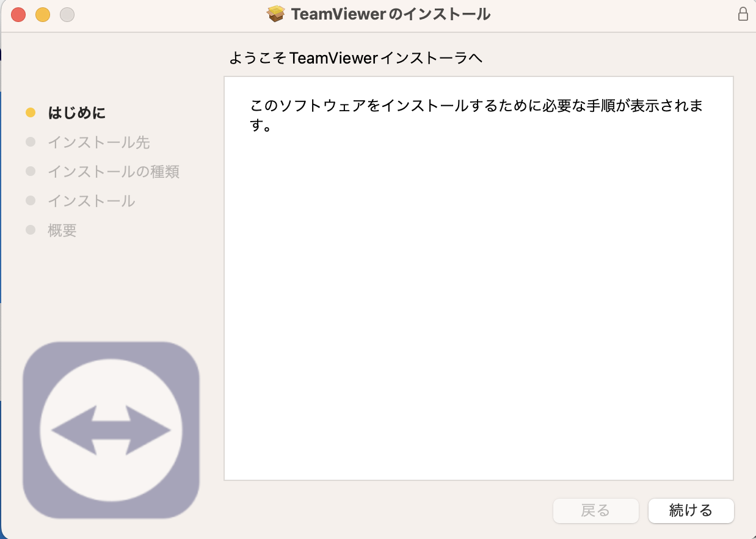Select the インストールの種類 step in sidebar

pos(114,172)
